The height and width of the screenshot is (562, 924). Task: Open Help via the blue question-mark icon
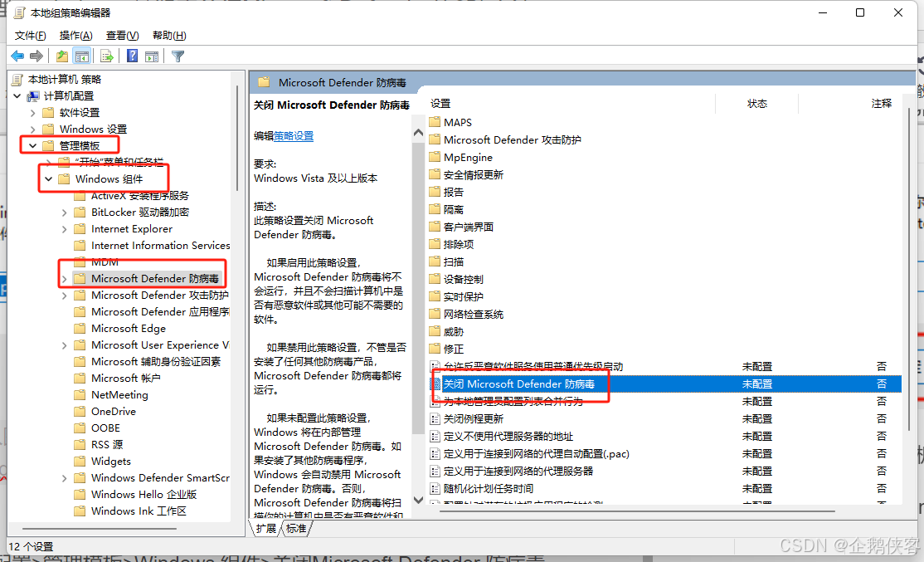(x=133, y=56)
